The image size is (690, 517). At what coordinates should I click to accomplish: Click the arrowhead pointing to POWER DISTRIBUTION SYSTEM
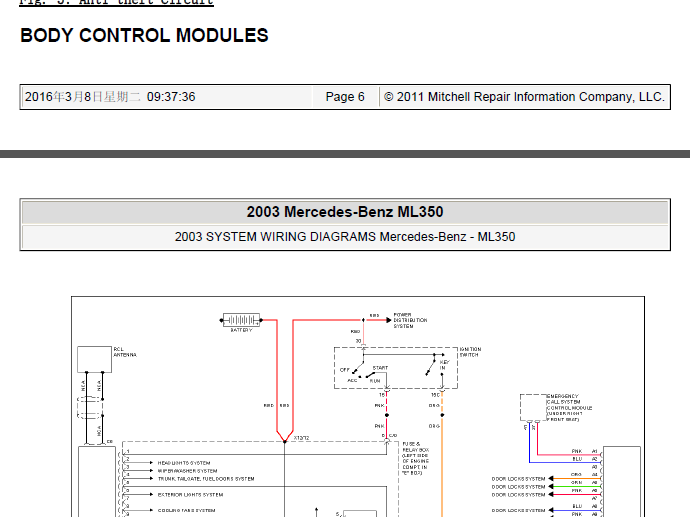[389, 320]
